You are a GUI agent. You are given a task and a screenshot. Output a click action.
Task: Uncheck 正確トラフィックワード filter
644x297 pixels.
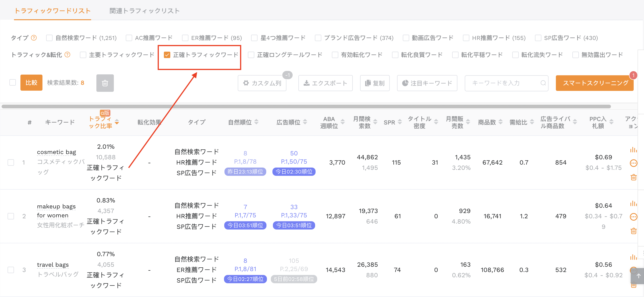click(167, 55)
